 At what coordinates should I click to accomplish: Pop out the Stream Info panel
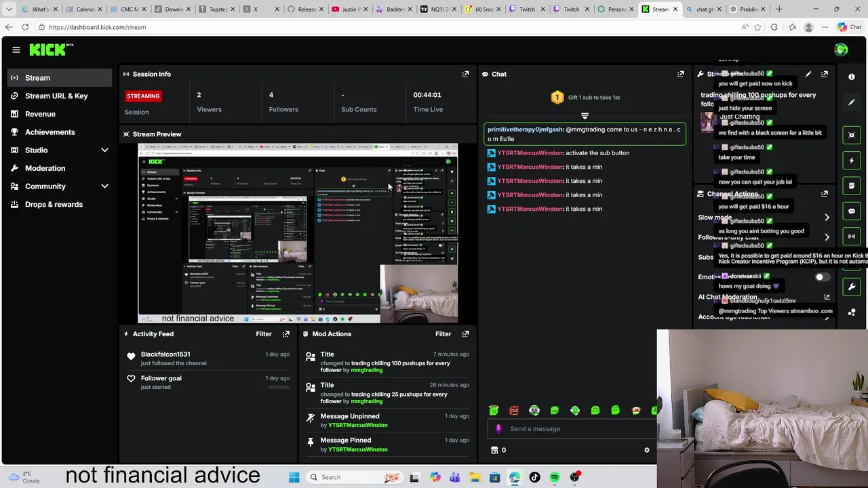coord(825,74)
